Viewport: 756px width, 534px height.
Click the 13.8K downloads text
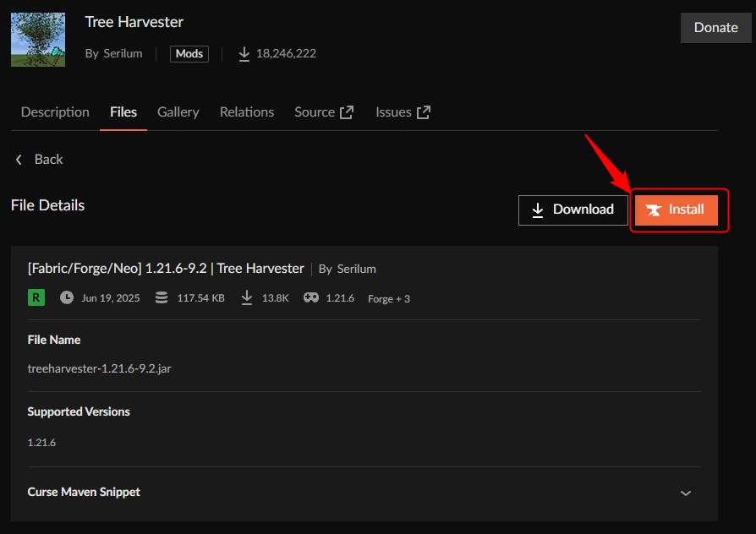coord(276,298)
